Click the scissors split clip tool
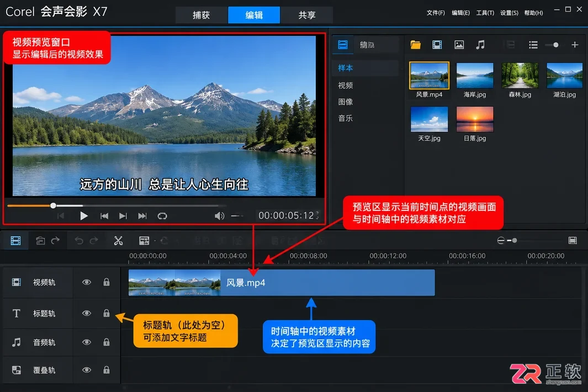This screenshot has height=392, width=588. click(x=119, y=241)
